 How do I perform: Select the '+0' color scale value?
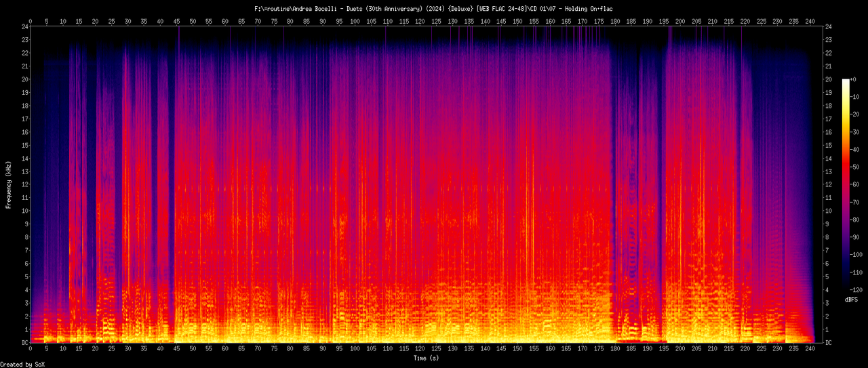(x=855, y=79)
